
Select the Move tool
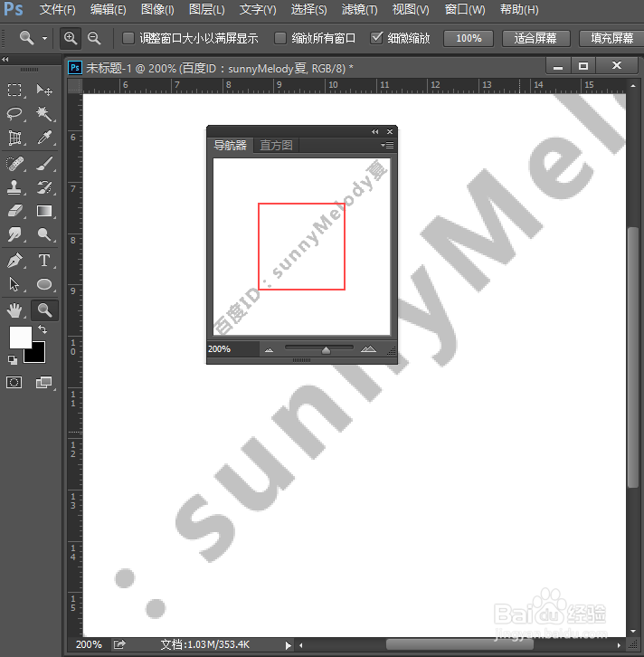(44, 90)
